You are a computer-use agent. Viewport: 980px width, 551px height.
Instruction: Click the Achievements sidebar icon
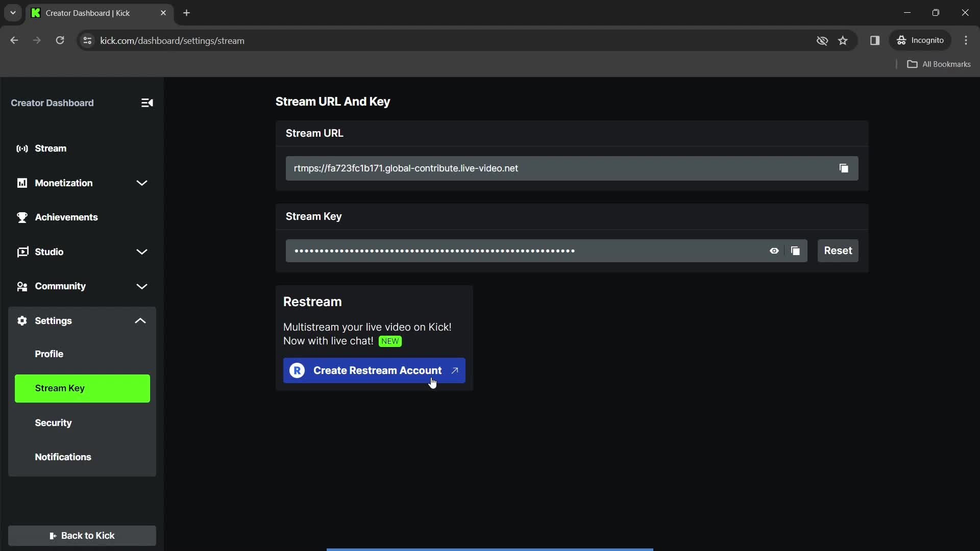click(21, 217)
